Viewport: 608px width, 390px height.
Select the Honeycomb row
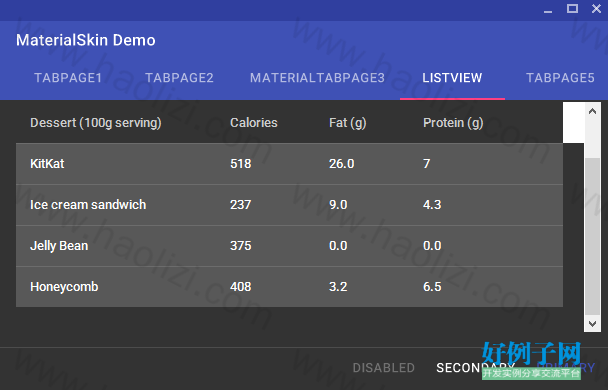(289, 287)
